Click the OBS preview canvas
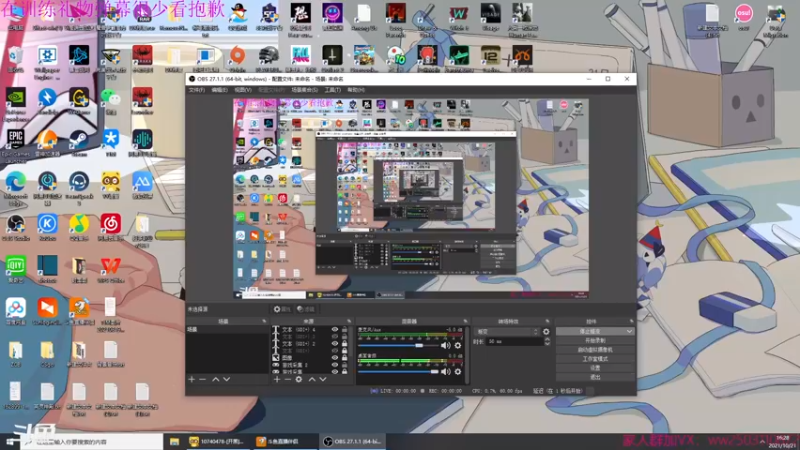This screenshot has height=450, width=800. [x=411, y=199]
